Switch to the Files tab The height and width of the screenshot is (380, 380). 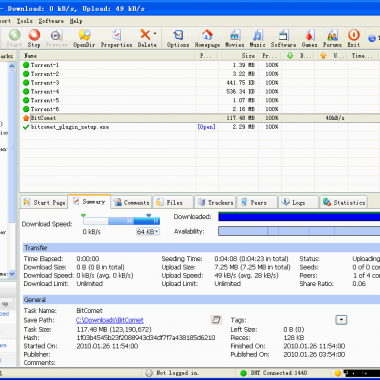[173, 202]
